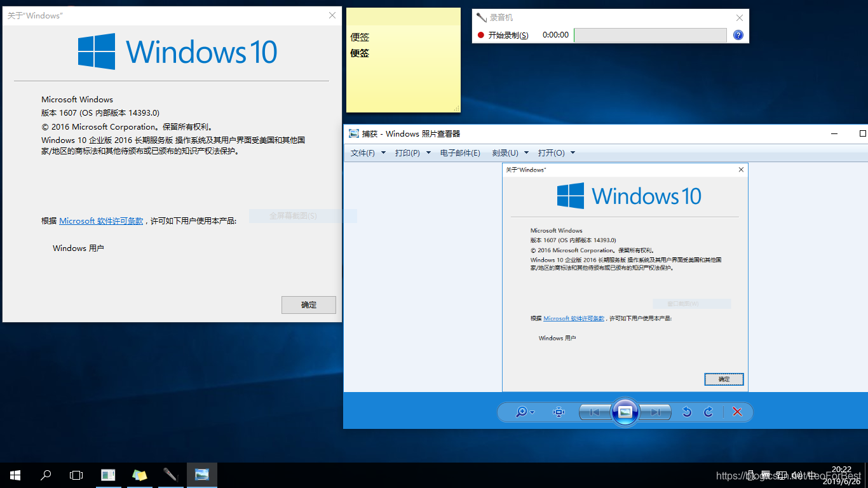This screenshot has width=868, height=488.
Task: Click the 中 input method indicator
Action: pos(811,475)
